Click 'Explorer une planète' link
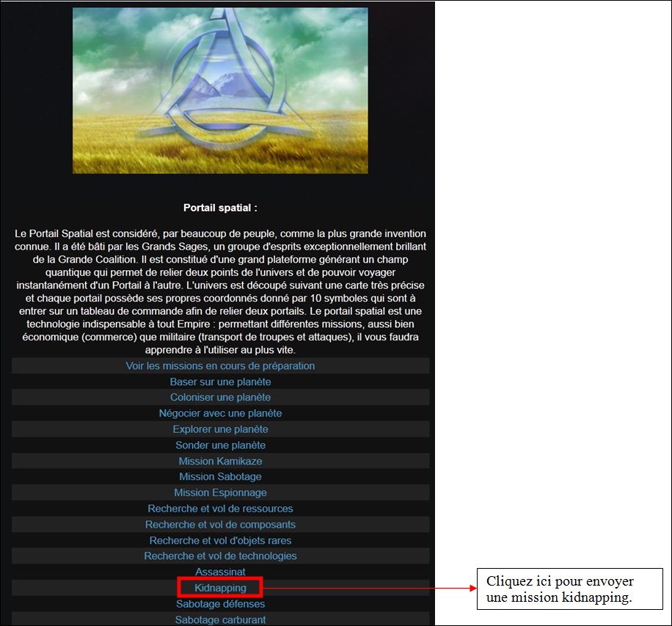Viewport: 672px width, 626px height. click(220, 429)
